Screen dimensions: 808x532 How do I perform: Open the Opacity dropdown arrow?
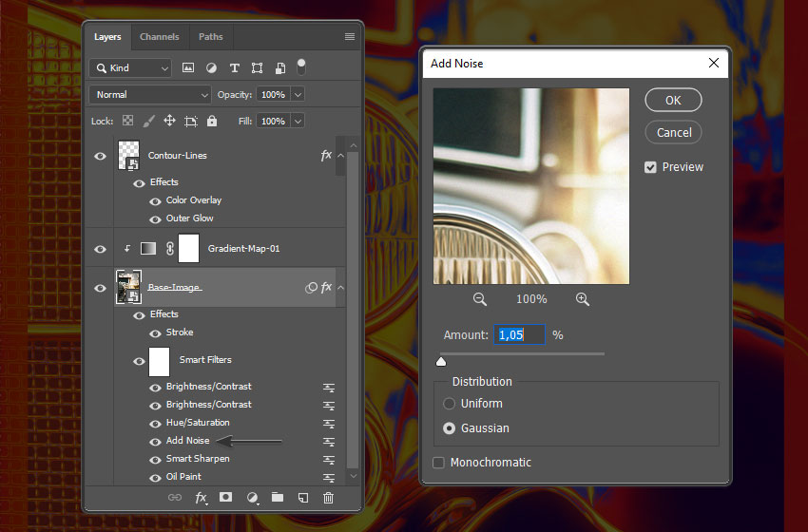(x=298, y=95)
